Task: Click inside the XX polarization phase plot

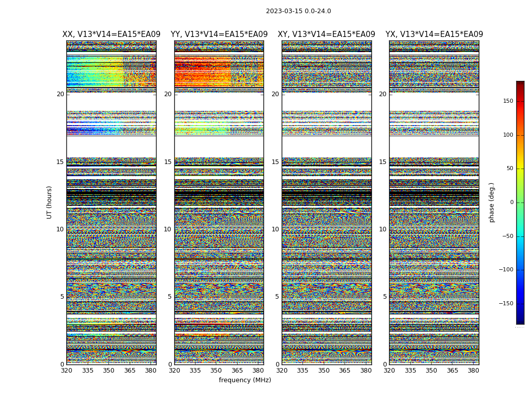Action: click(x=111, y=202)
